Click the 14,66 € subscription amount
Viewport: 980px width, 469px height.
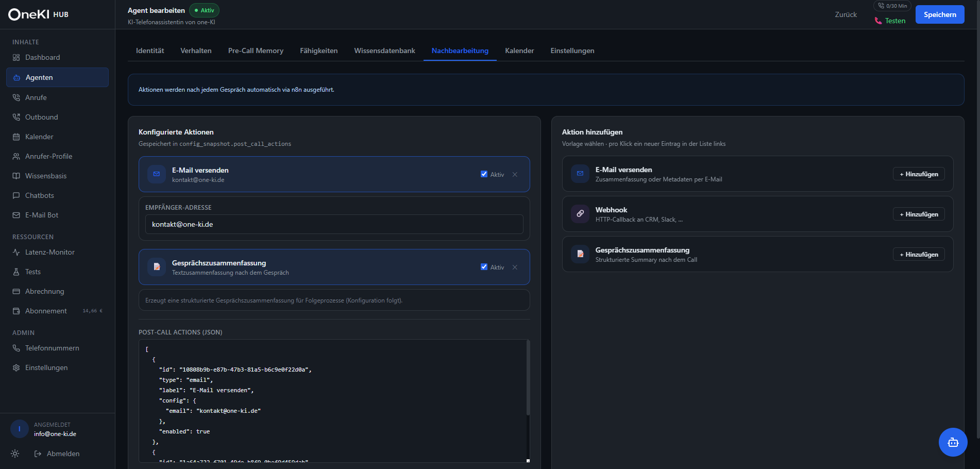pyautogui.click(x=93, y=311)
